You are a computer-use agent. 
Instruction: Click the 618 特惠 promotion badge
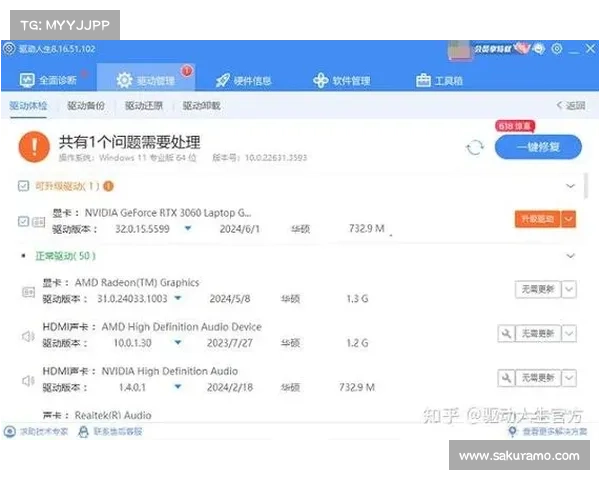point(515,126)
